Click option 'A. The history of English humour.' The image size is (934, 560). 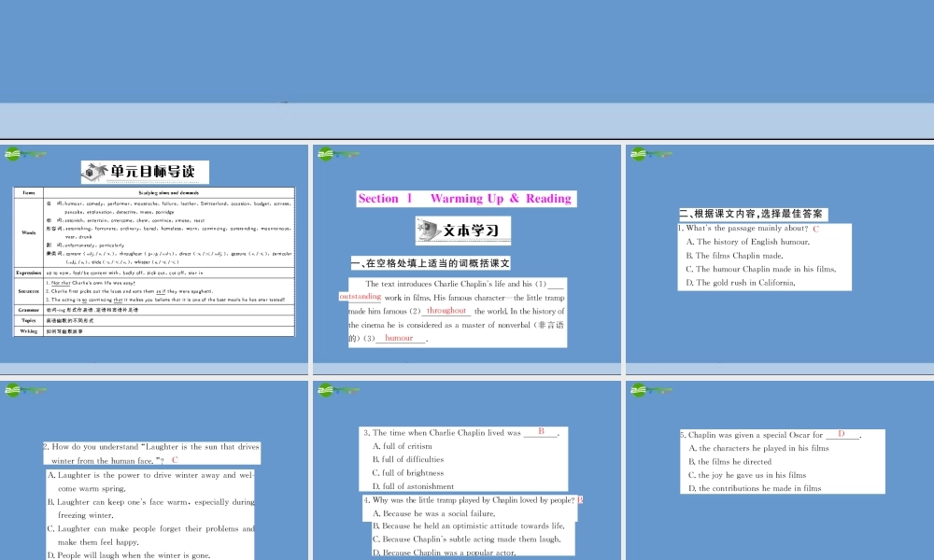tap(747, 242)
